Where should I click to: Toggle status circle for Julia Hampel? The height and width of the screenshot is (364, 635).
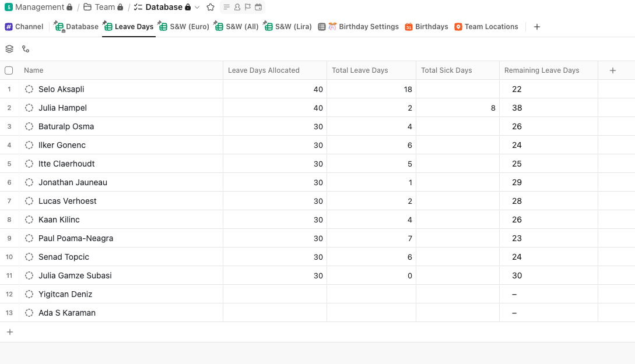tap(29, 108)
